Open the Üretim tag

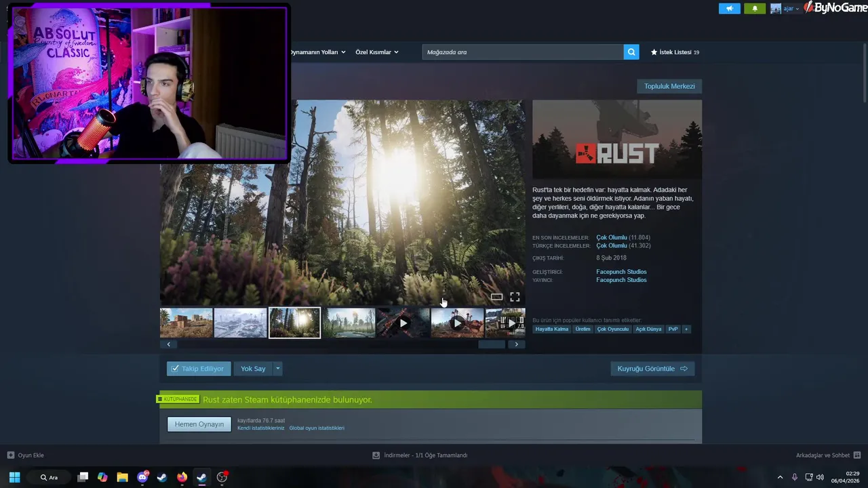(583, 329)
